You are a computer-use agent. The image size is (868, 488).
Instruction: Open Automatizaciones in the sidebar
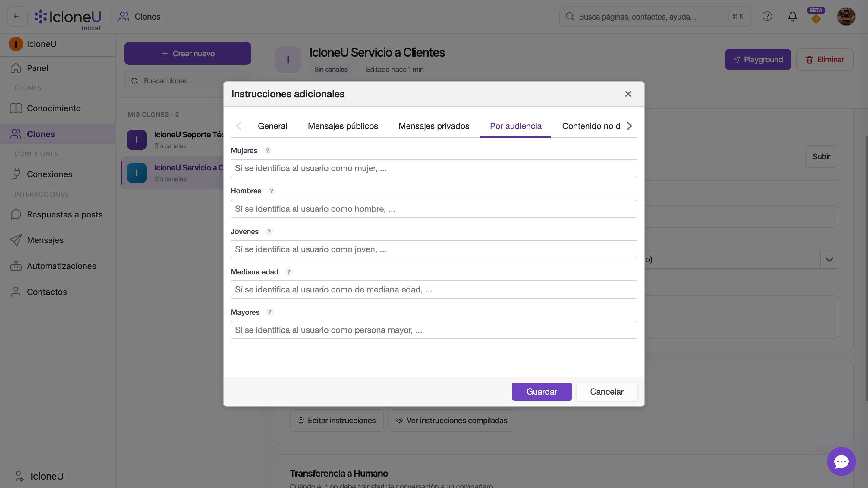pyautogui.click(x=58, y=266)
